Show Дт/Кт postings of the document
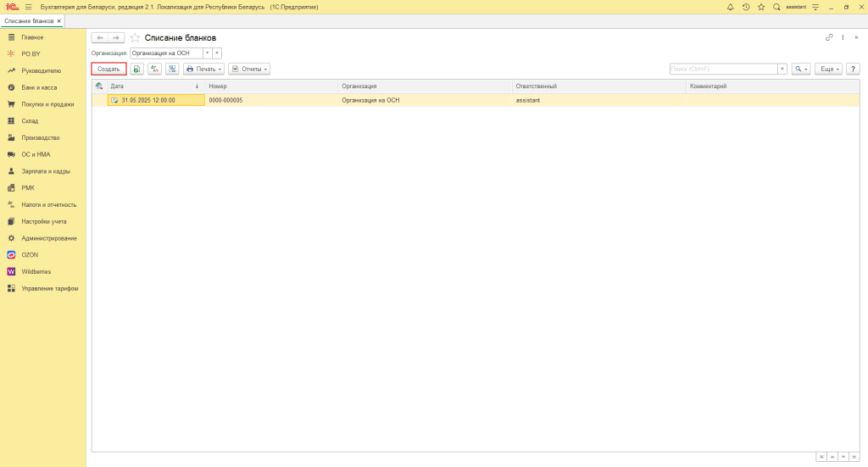Screen dimensions: 868x467 click(154, 69)
